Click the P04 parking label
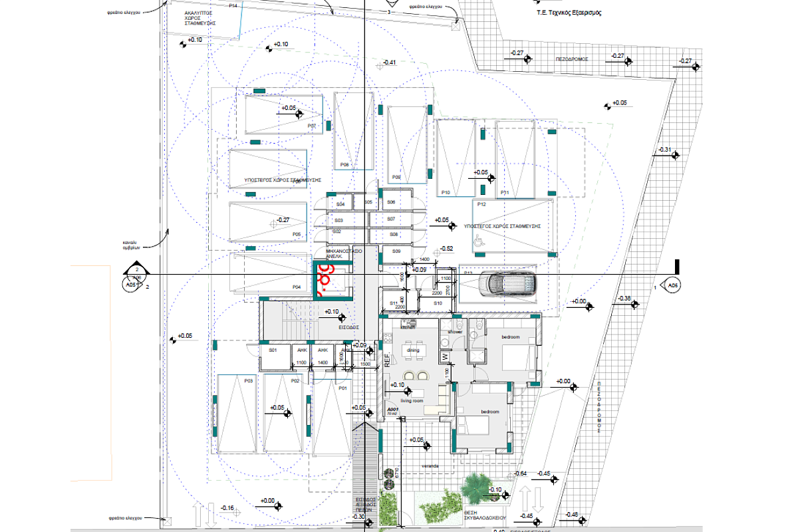798x532 pixels. (297, 287)
